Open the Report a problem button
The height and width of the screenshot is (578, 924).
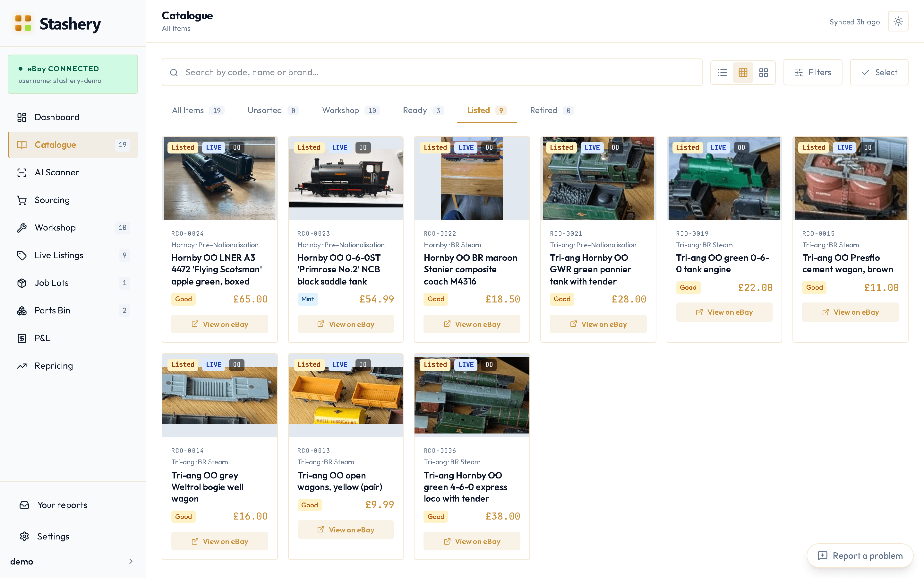coord(860,556)
